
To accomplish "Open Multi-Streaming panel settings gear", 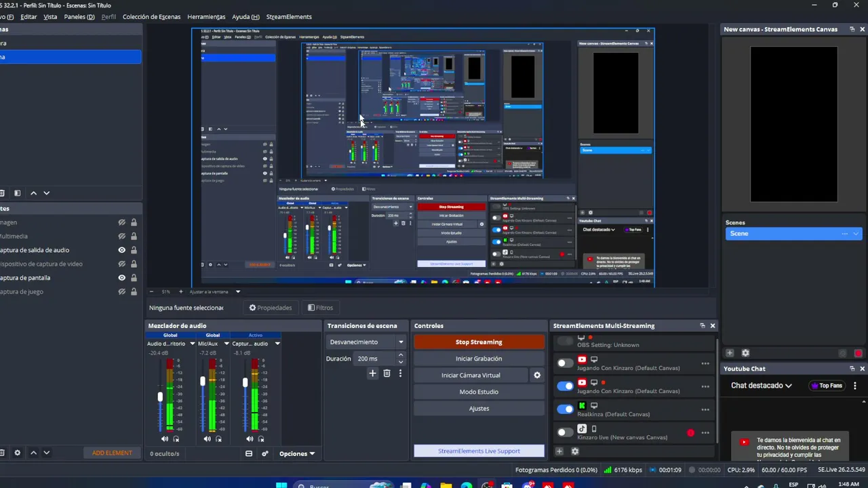I will coord(575,451).
